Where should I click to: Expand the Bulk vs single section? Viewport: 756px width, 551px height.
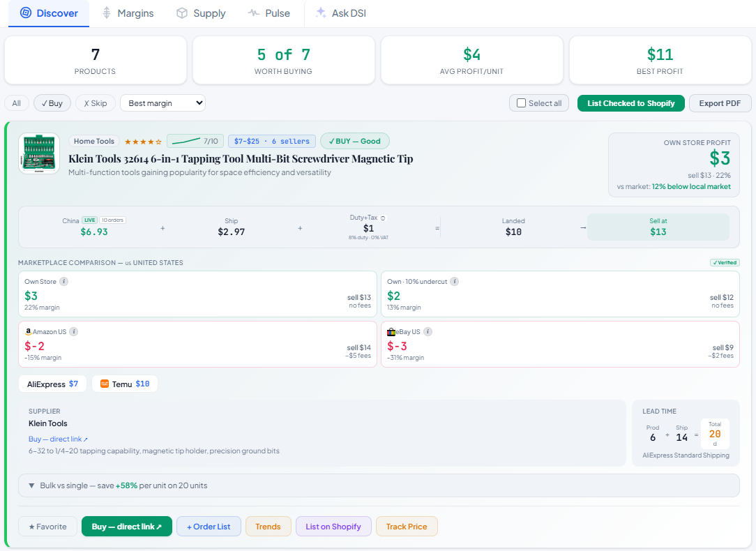(x=379, y=485)
